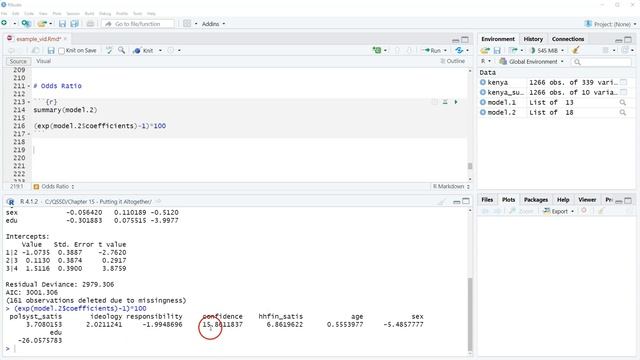Viewport: 640px width, 360px height.
Task: Open the Plots pane Zoom viewer
Action: pos(521,211)
